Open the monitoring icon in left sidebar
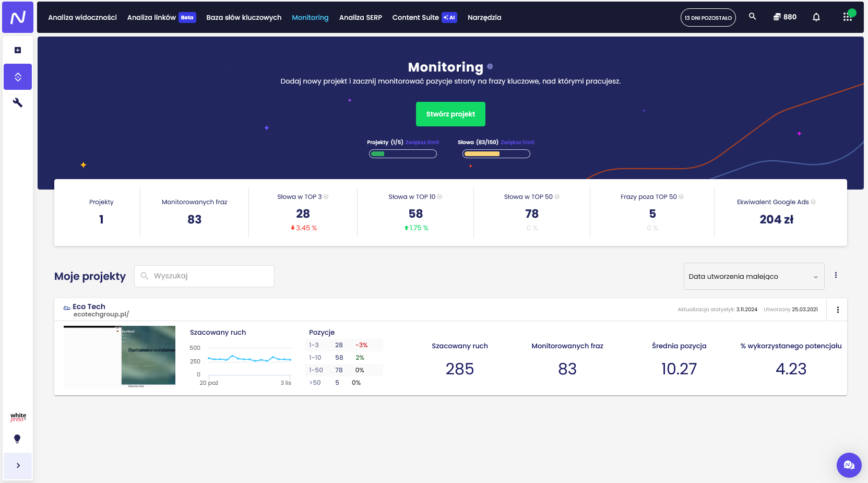868x483 pixels. point(18,77)
